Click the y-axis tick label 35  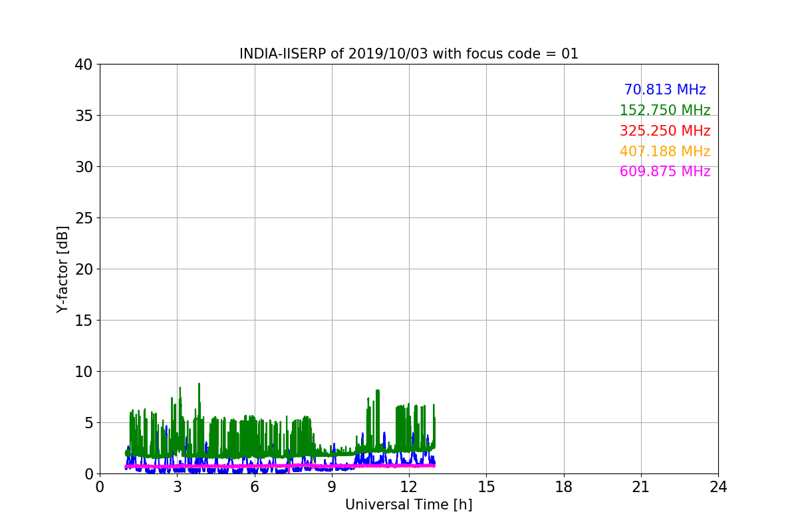pyautogui.click(x=83, y=116)
